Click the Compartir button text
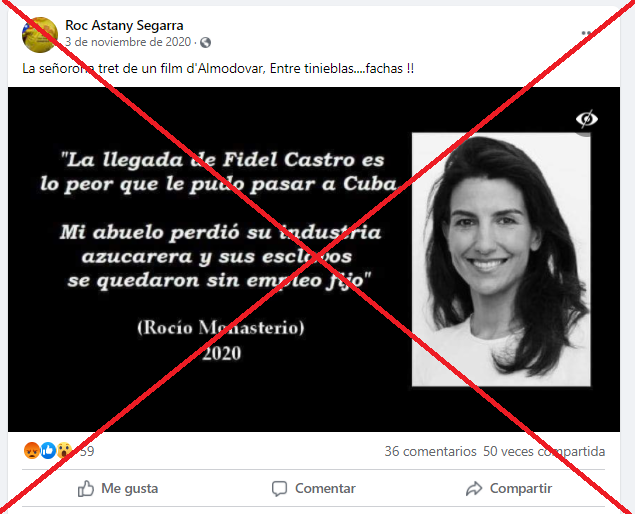 (521, 488)
